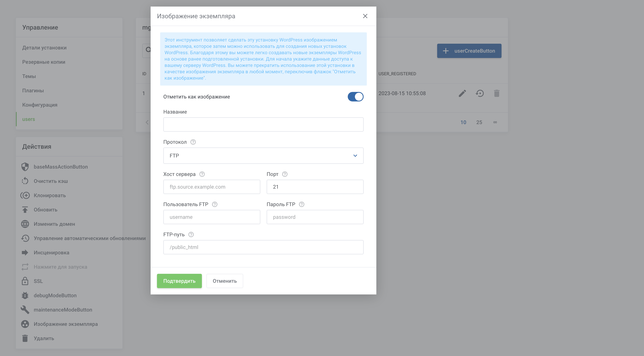Click the USER_REGISTERED column header
Image resolution: width=644 pixels, height=356 pixels.
point(397,74)
